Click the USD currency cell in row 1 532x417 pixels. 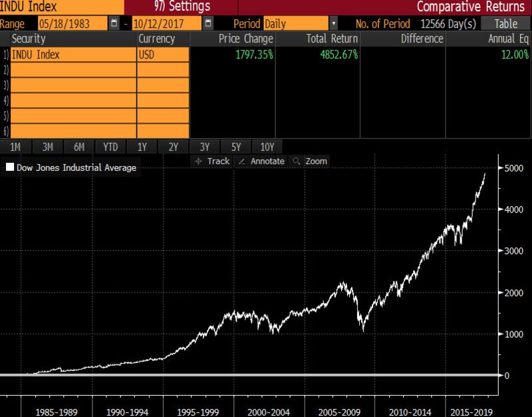[x=163, y=55]
